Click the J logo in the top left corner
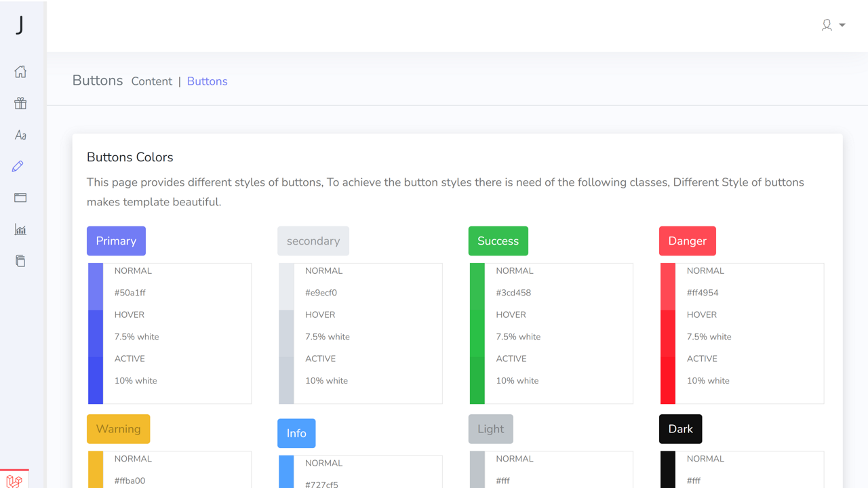This screenshot has height=488, width=868. [x=20, y=26]
